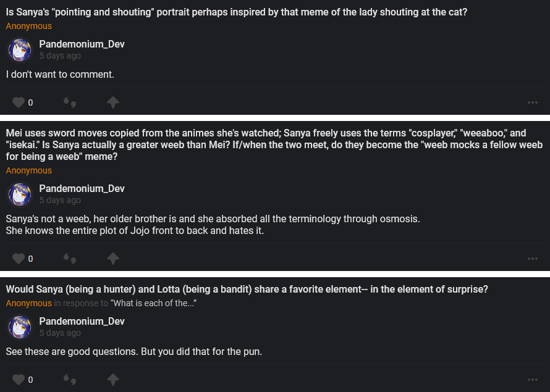
Task: Click Pandemonium_Dev avatar on the weeb answer
Action: tap(20, 194)
